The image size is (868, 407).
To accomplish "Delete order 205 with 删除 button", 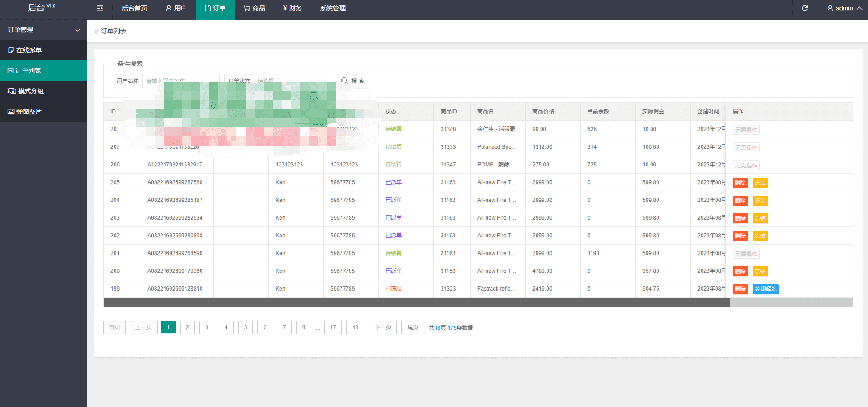I will coord(740,183).
